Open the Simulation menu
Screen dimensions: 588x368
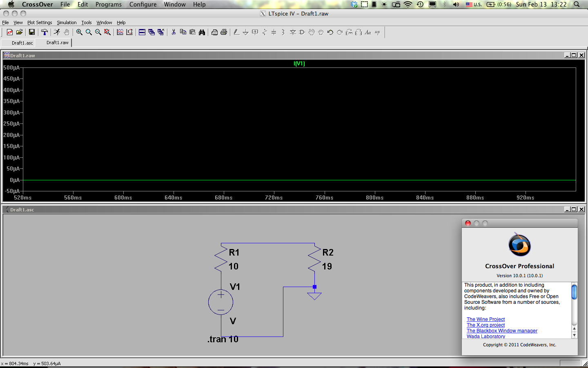tap(67, 22)
